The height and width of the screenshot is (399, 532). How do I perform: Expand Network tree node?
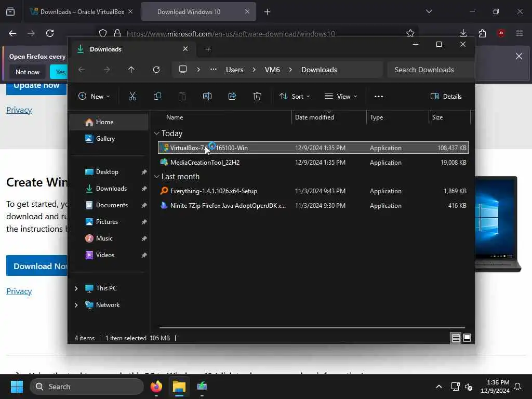point(76,305)
